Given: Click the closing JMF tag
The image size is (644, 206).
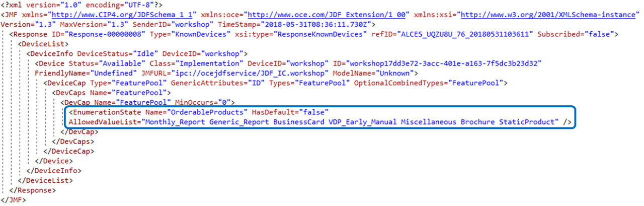Looking at the screenshot, I should [x=13, y=200].
